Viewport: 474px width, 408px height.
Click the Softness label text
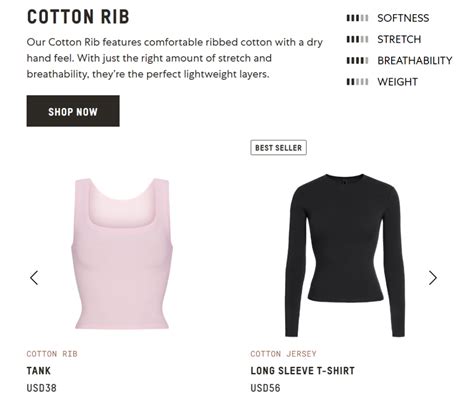pyautogui.click(x=403, y=18)
